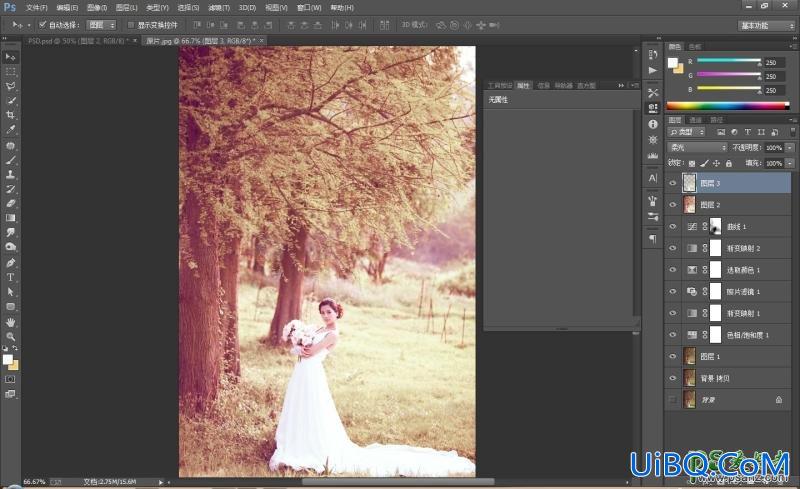
Task: Hide the 照片滤镜 1 adjustment layer
Action: coord(672,291)
